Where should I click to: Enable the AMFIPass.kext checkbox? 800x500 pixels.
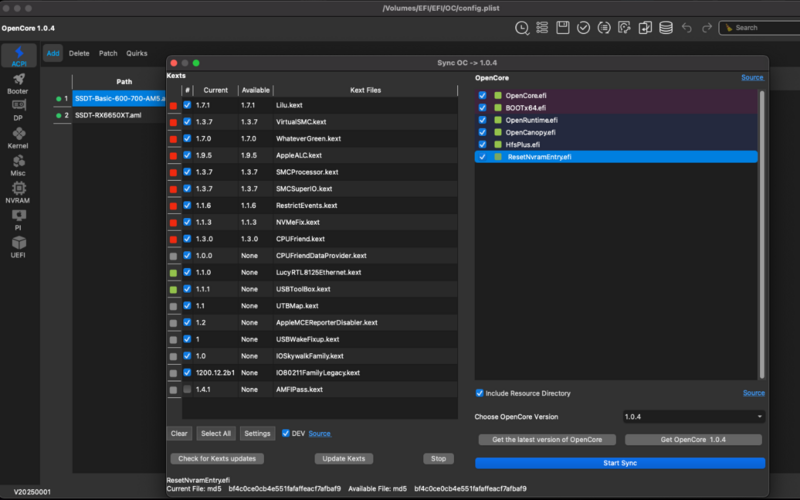point(187,389)
